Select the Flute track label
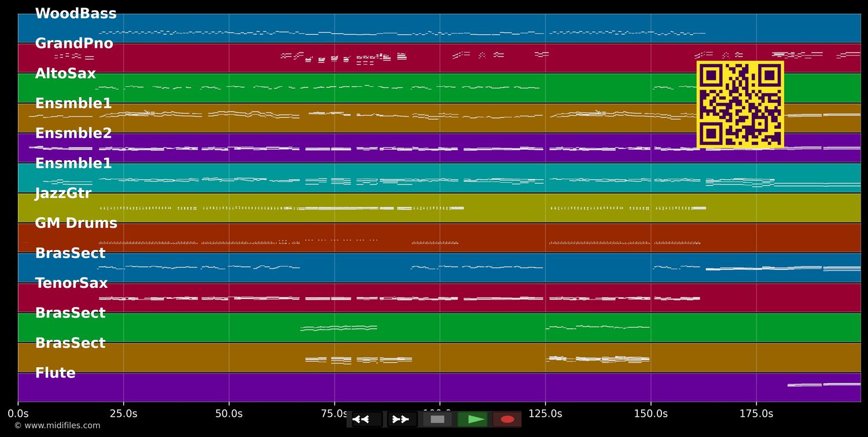Screen dimensions: 868x437 coord(55,373)
